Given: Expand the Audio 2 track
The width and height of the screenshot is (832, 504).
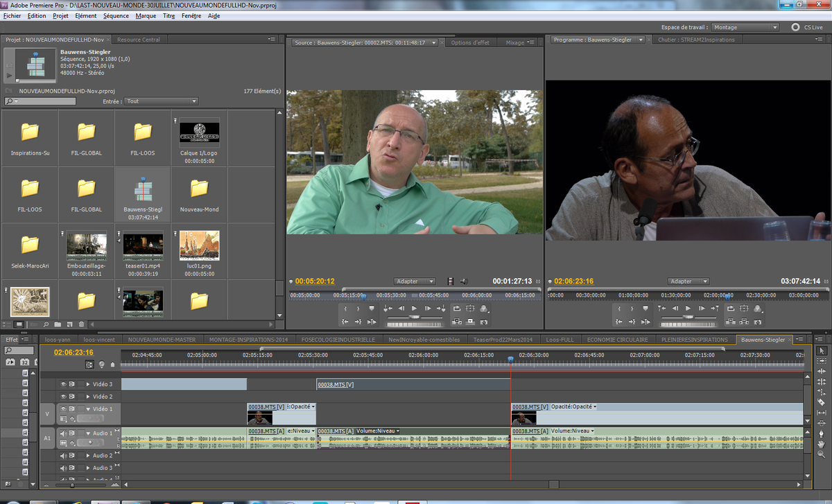Looking at the screenshot, I should 88,455.
